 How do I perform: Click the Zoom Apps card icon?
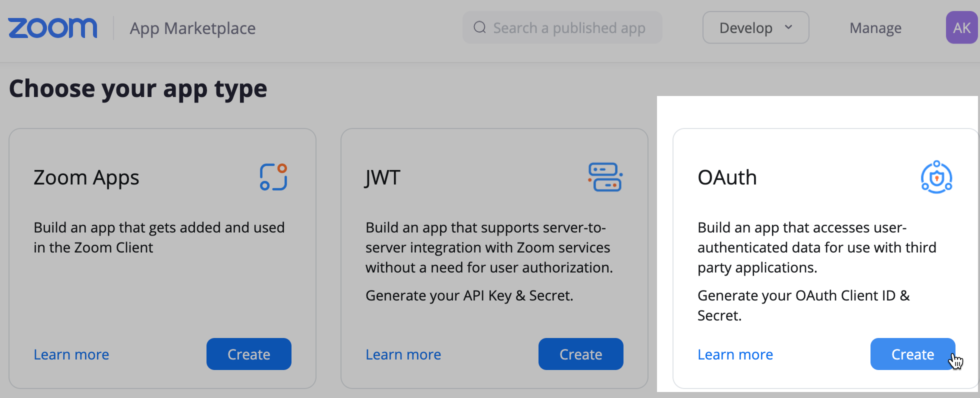click(x=273, y=177)
